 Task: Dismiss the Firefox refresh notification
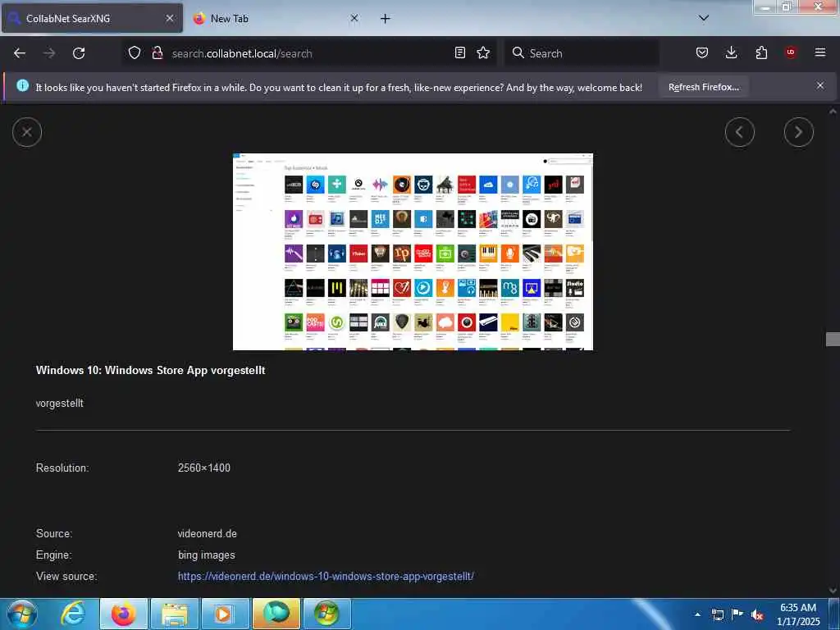coord(820,85)
